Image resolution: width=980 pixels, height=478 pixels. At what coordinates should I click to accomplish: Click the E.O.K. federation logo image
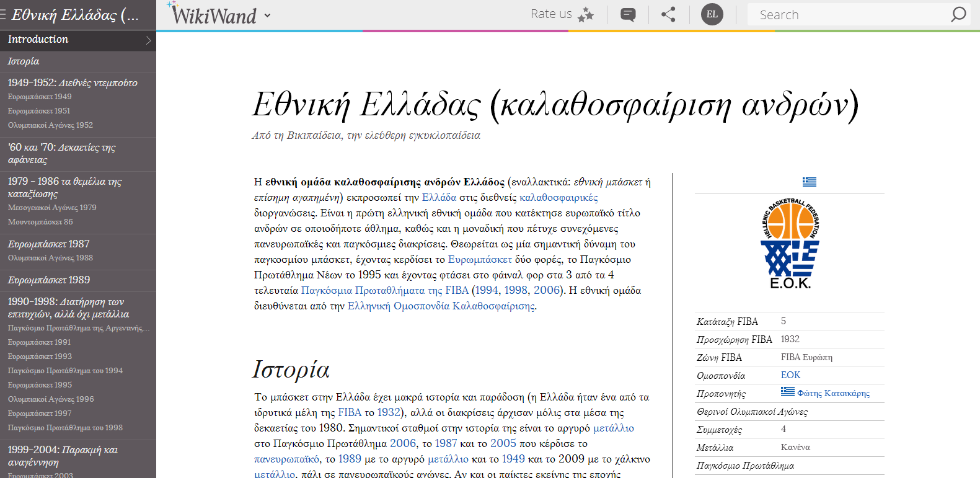pyautogui.click(x=790, y=244)
